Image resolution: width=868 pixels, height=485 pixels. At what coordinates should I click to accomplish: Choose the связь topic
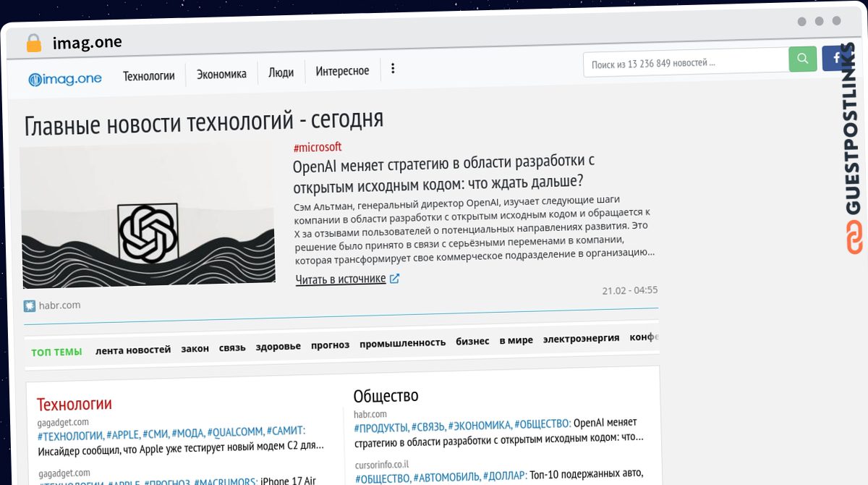233,347
